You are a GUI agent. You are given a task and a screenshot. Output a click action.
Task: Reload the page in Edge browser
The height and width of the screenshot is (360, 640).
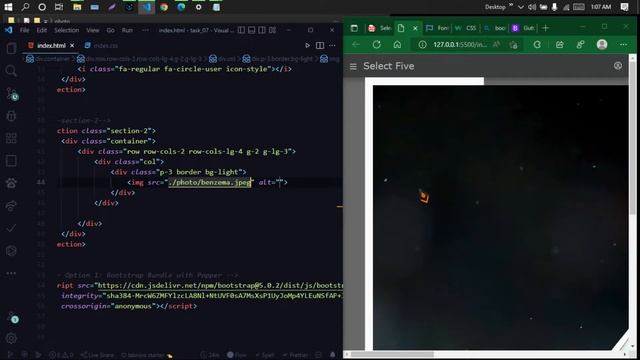coord(376,44)
